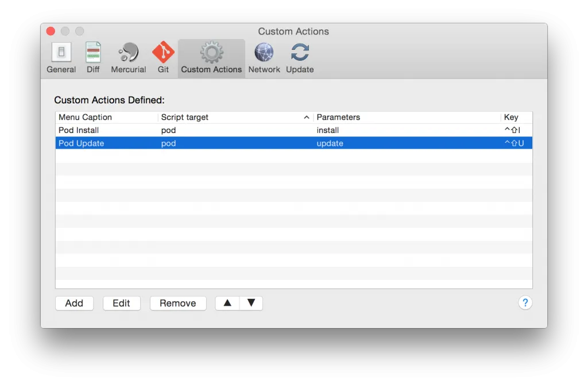Move selected action down with arrow
Image resolution: width=588 pixels, height=386 pixels.
pos(251,303)
